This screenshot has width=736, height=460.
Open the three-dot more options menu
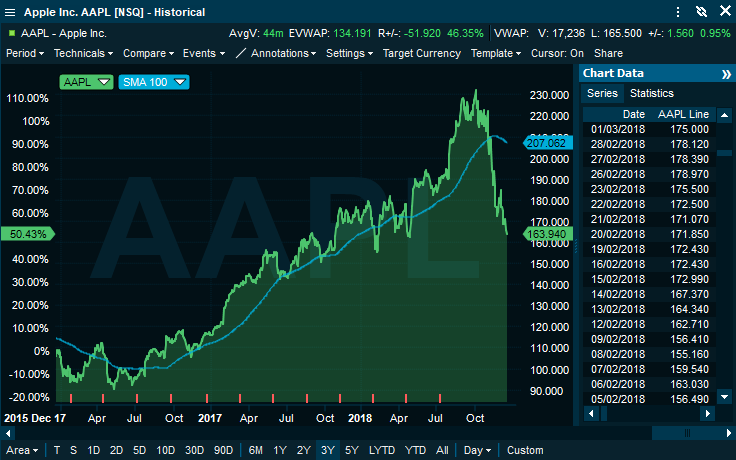(679, 13)
